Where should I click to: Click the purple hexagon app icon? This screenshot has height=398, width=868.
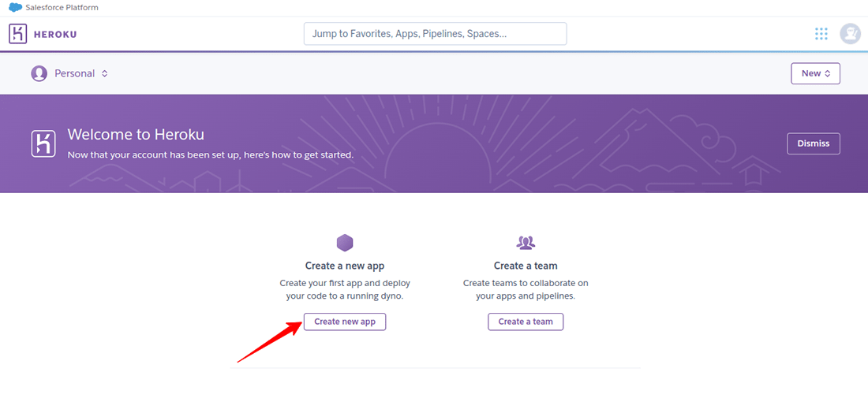(x=345, y=243)
